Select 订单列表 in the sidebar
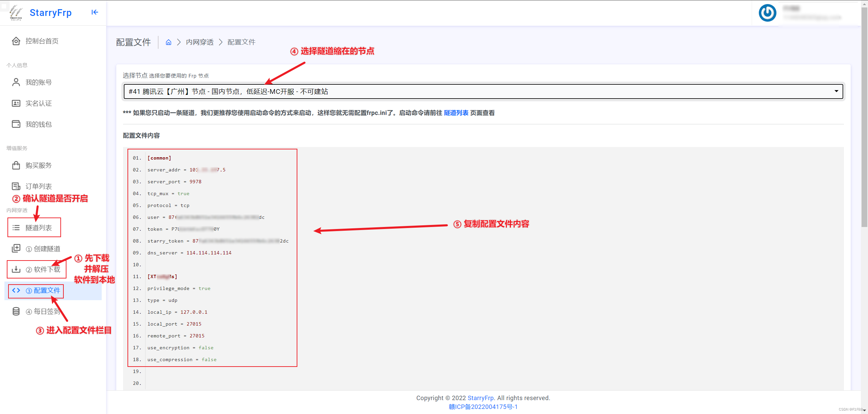The image size is (868, 414). tap(39, 186)
